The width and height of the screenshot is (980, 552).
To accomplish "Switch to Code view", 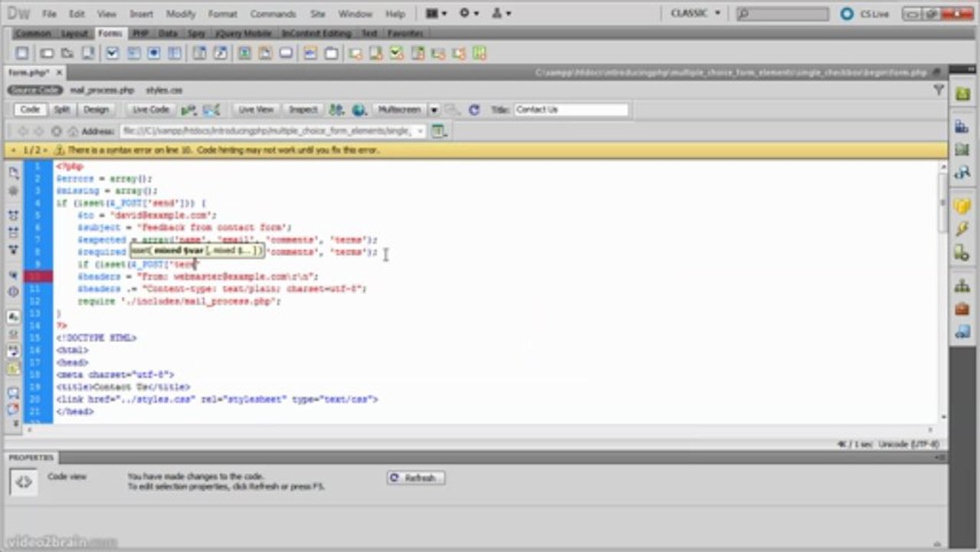I will click(30, 110).
